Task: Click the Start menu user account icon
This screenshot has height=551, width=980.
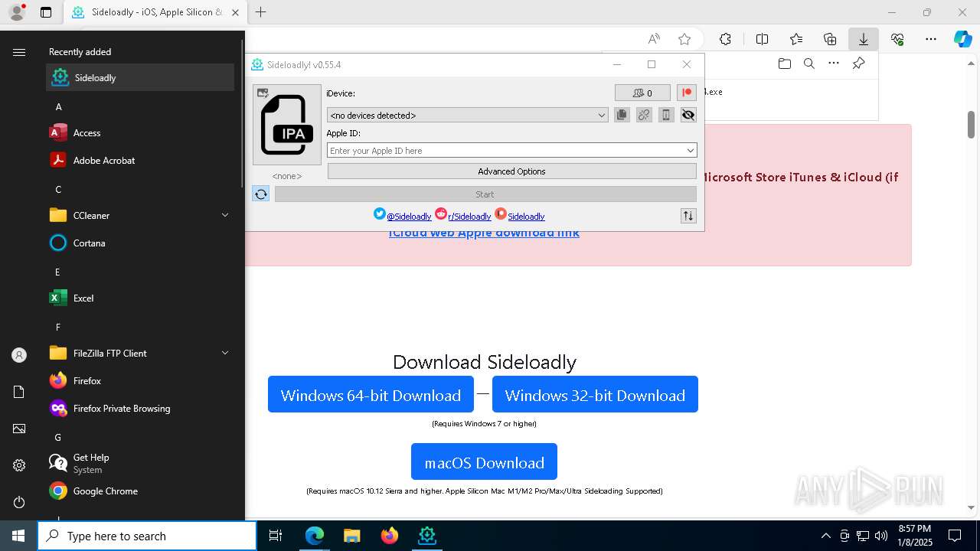Action: coord(19,355)
